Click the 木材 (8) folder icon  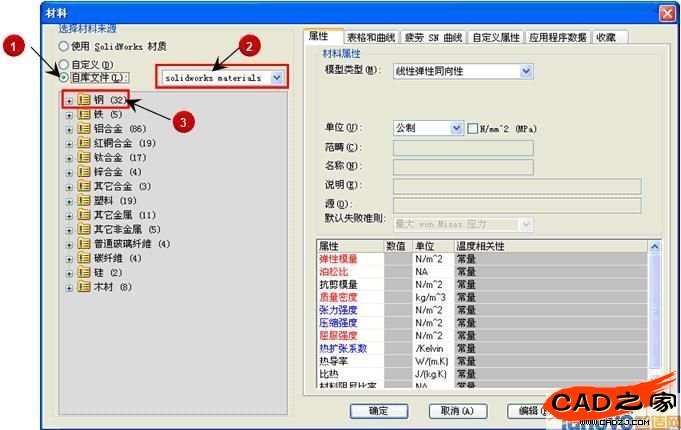click(x=84, y=287)
